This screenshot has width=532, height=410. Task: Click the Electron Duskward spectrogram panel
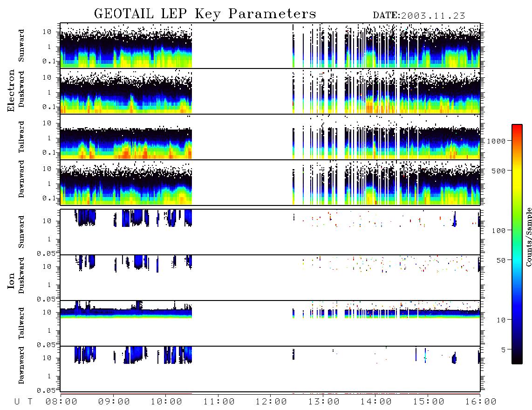click(270, 91)
